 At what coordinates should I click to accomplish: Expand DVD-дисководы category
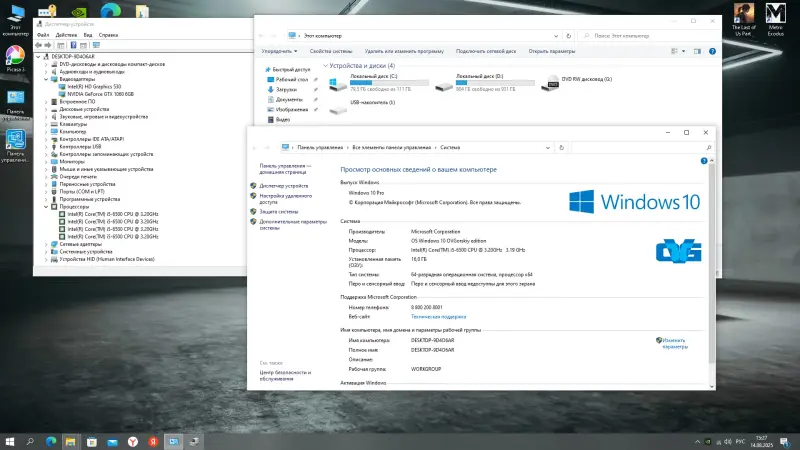pyautogui.click(x=46, y=64)
